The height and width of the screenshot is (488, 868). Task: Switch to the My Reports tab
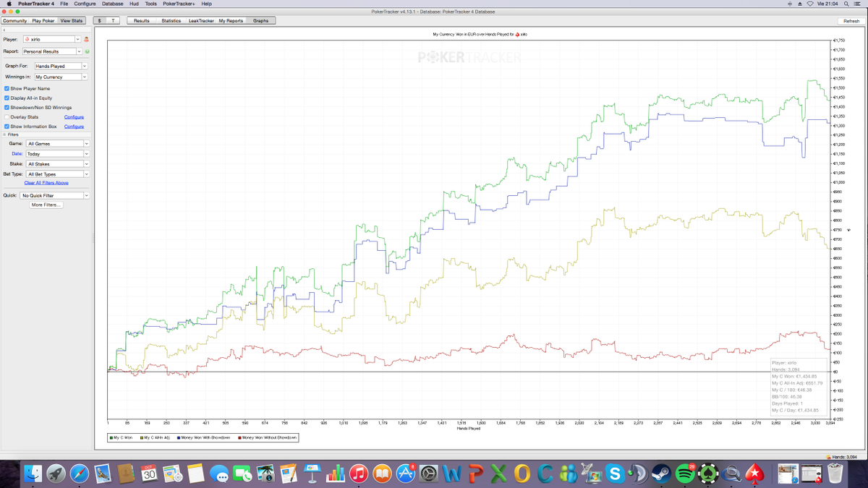click(231, 20)
